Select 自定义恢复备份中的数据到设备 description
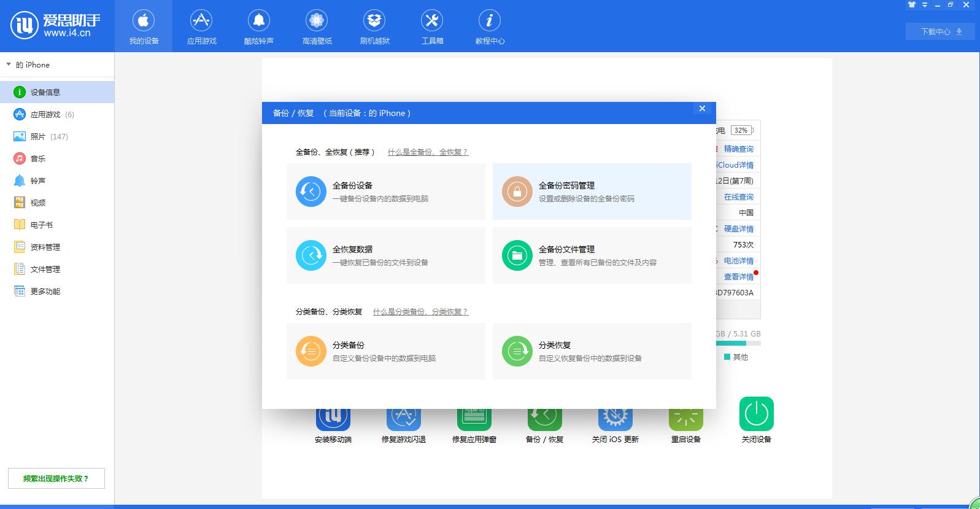The width and height of the screenshot is (980, 509). tap(590, 359)
